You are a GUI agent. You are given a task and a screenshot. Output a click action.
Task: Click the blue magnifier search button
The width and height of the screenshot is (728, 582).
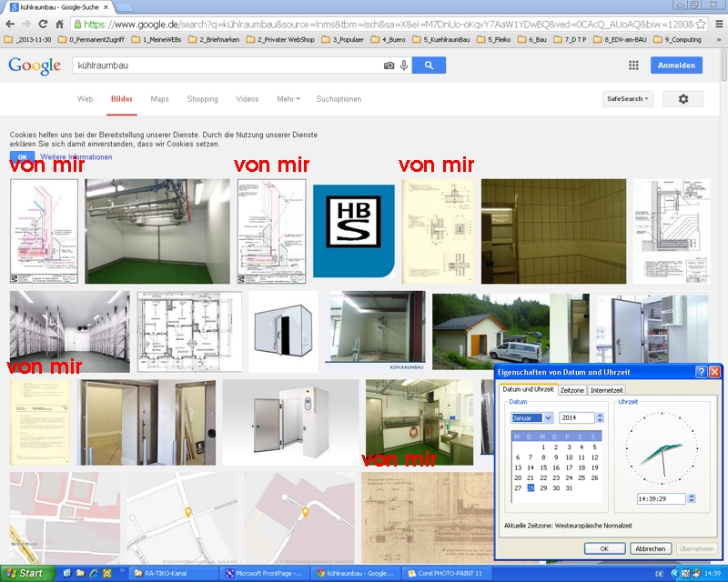[x=429, y=65]
